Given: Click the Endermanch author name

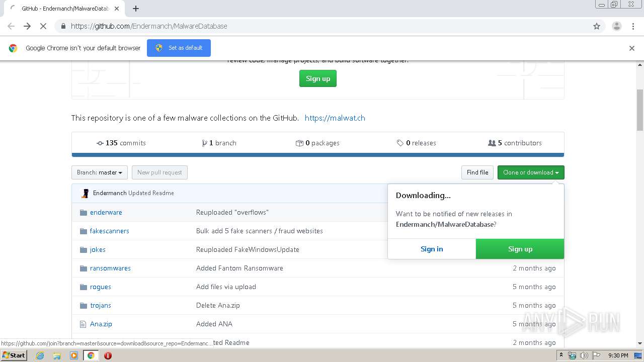Looking at the screenshot, I should 110,193.
